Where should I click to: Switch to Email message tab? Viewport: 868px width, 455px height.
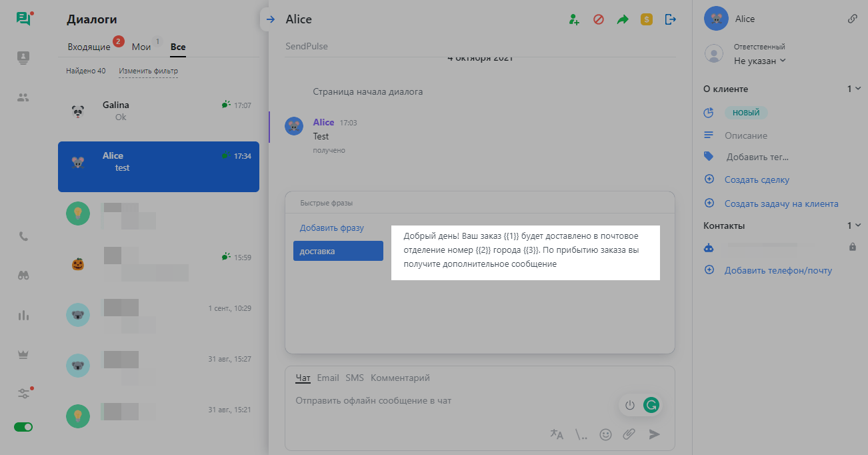[x=328, y=378]
